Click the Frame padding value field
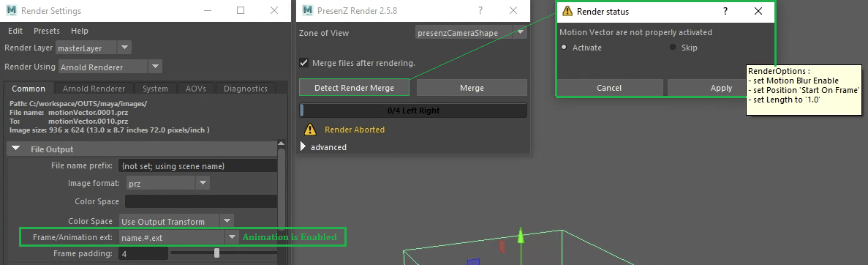 coord(143,253)
